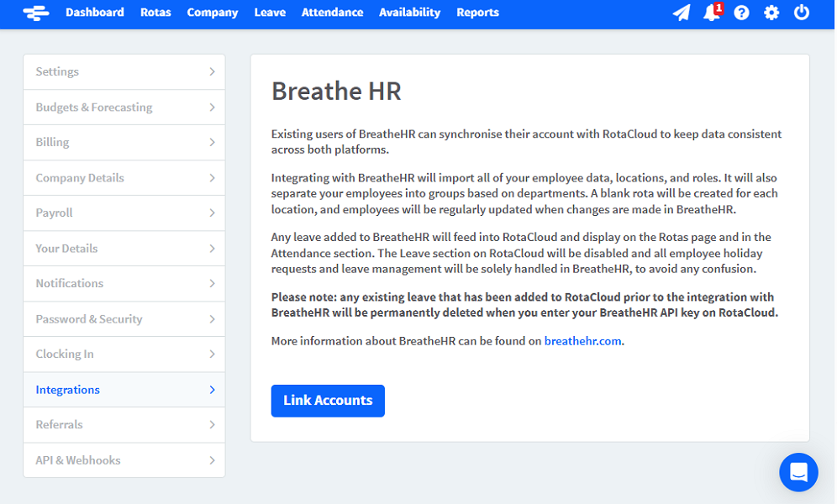Expand the Referrals row chevron
This screenshot has height=504, width=837.
point(212,424)
